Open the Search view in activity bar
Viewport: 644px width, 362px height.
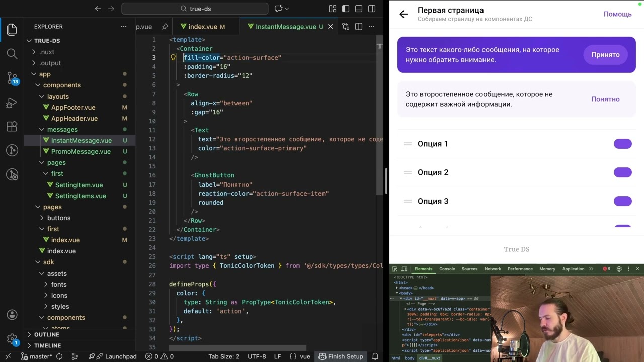pos(12,53)
